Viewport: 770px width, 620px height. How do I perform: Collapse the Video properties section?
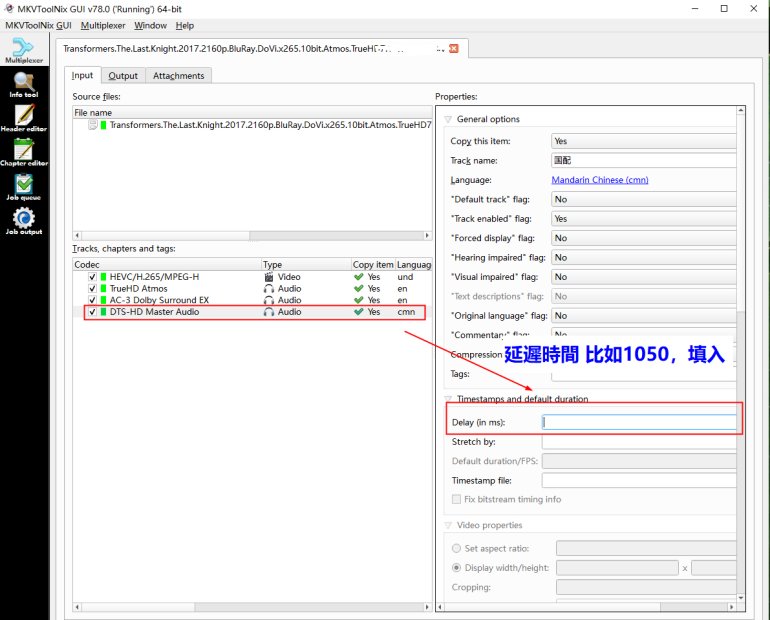click(x=448, y=525)
